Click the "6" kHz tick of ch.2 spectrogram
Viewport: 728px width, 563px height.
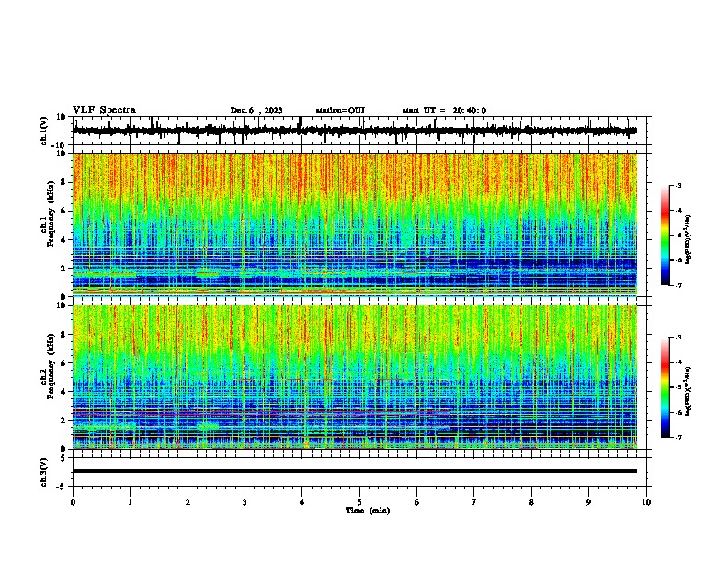point(64,363)
